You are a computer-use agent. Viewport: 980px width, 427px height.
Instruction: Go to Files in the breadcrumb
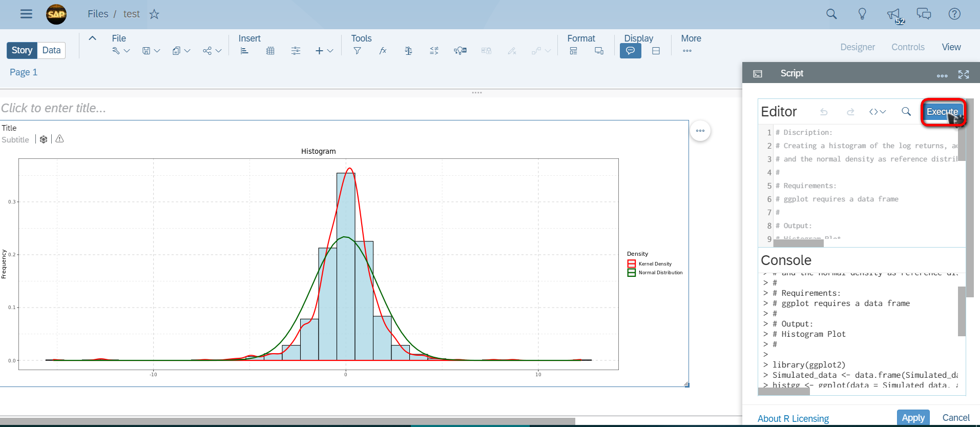pyautogui.click(x=98, y=14)
